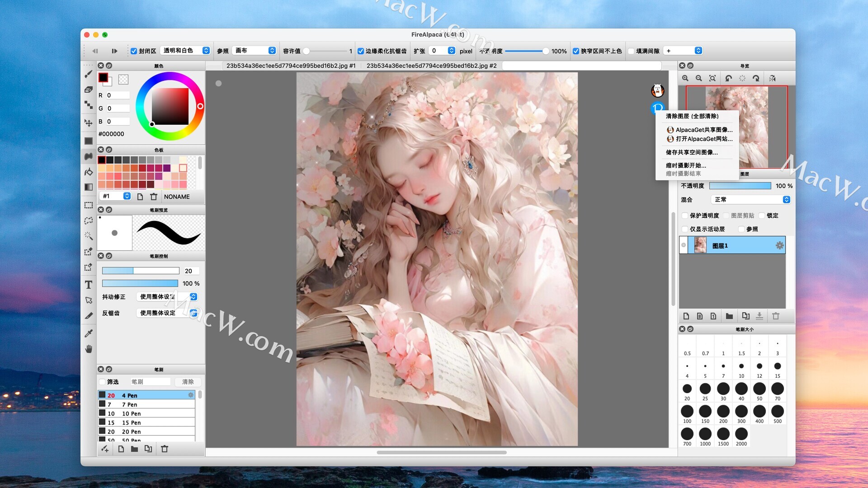Open Layer 1 settings gear
The height and width of the screenshot is (488, 868).
[779, 245]
